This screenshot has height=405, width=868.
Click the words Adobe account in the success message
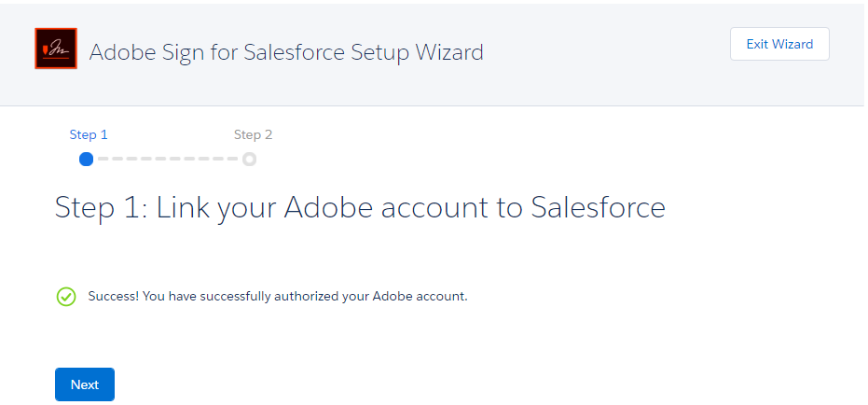tap(420, 297)
